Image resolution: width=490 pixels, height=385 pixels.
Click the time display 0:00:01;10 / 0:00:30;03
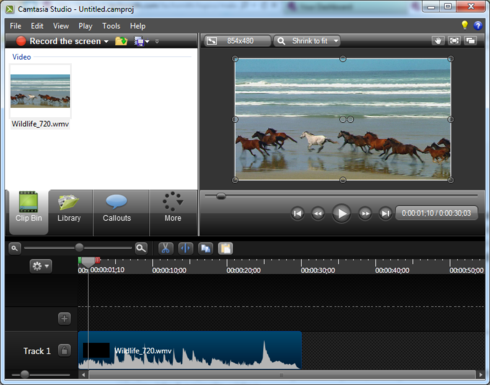(436, 213)
